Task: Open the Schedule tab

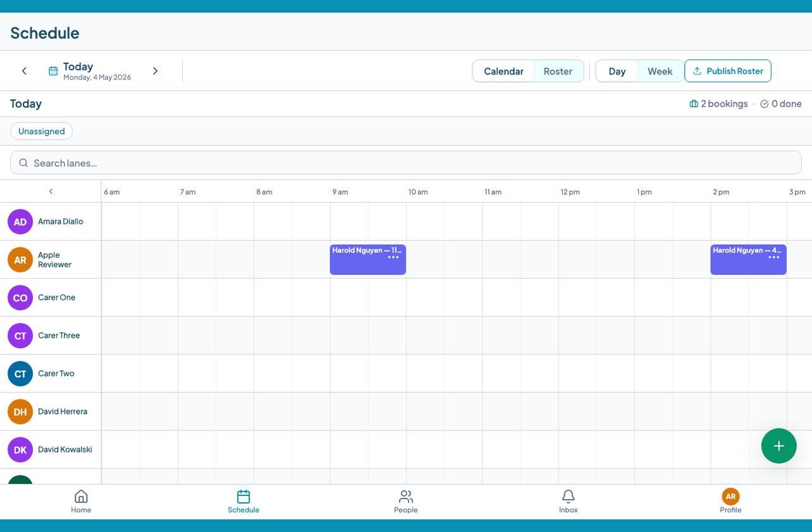Action: point(243,502)
